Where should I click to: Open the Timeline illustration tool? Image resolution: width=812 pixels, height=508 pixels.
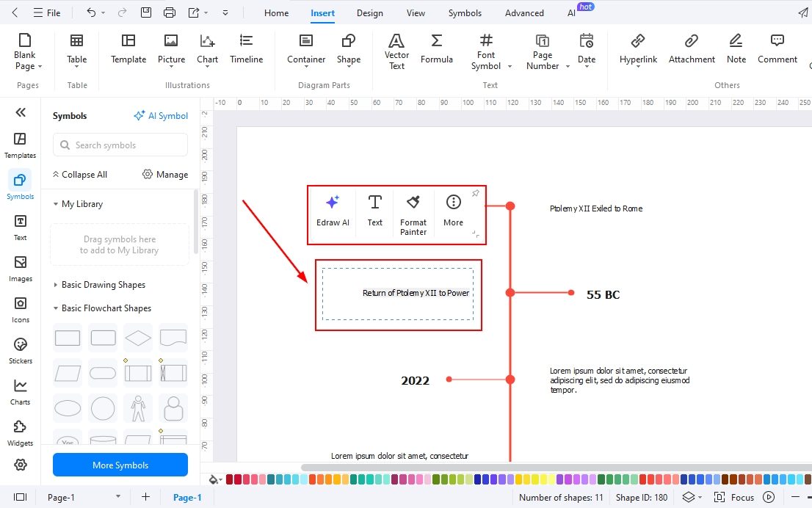tap(246, 51)
